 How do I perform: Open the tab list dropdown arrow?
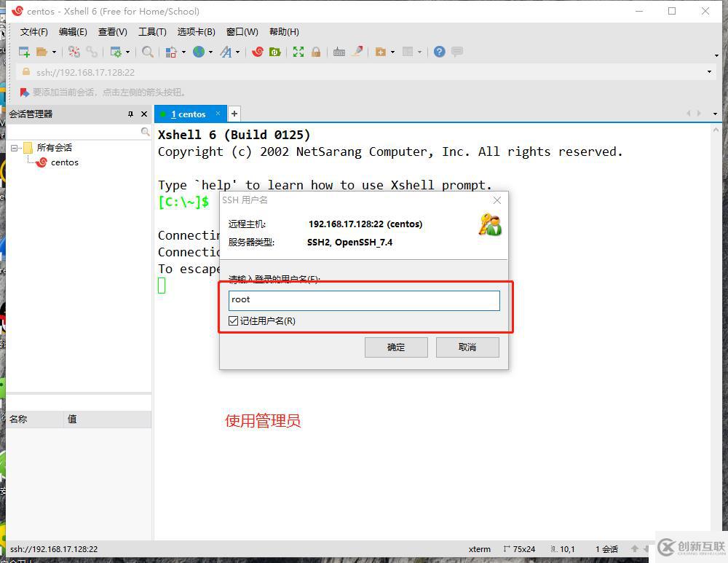pyautogui.click(x=715, y=114)
